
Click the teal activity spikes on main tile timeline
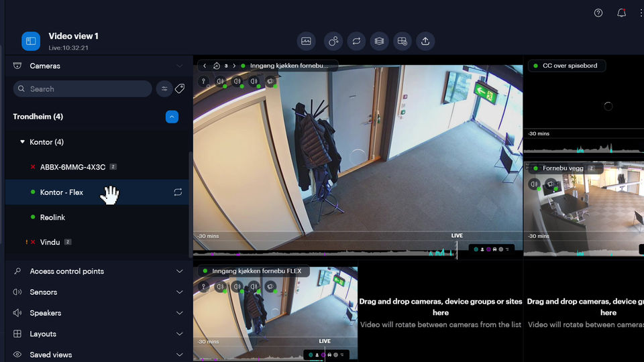point(440,253)
